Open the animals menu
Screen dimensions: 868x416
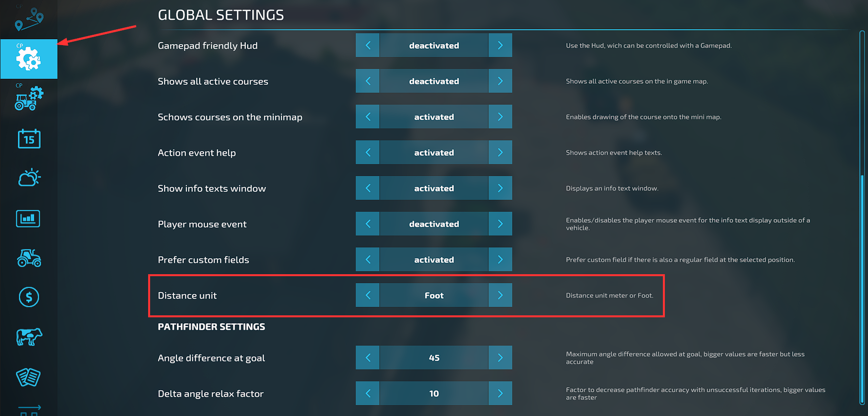coord(29,337)
